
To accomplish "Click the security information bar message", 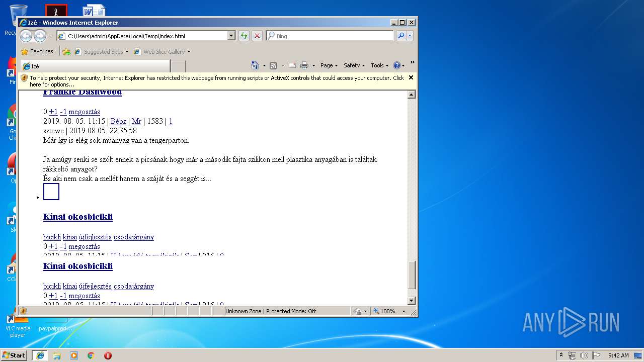I will click(x=216, y=81).
